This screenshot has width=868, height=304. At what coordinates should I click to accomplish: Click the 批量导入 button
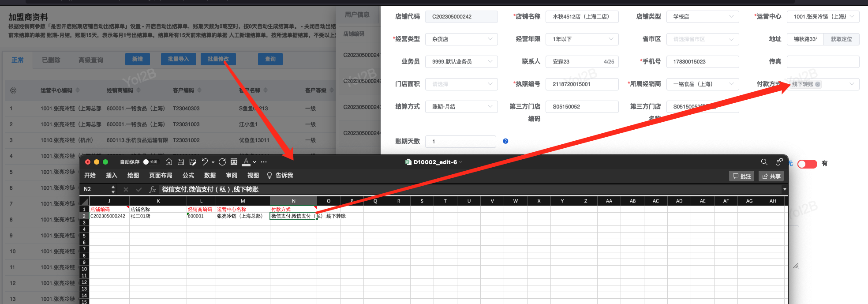[178, 59]
